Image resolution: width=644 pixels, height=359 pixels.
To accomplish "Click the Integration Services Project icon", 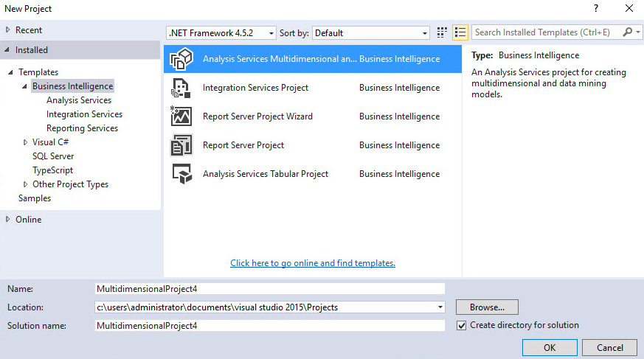I will pos(181,88).
